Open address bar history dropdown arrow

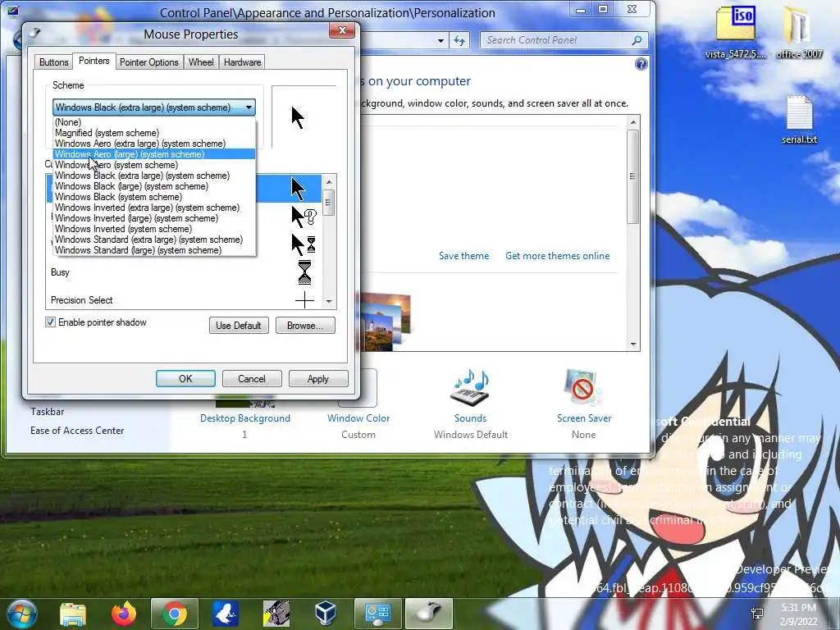441,40
